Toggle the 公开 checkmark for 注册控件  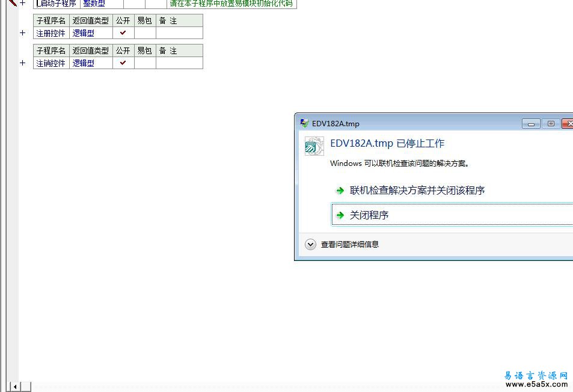[x=123, y=33]
